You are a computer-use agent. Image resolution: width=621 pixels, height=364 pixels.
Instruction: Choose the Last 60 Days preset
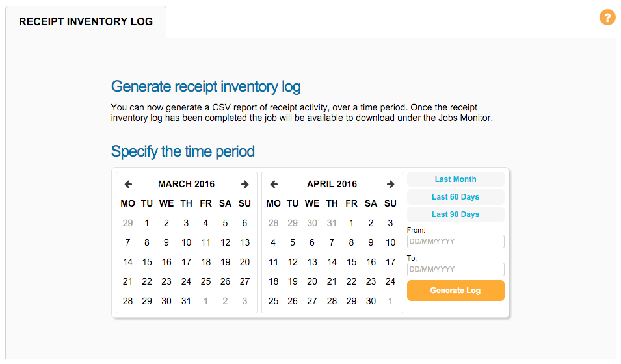455,197
